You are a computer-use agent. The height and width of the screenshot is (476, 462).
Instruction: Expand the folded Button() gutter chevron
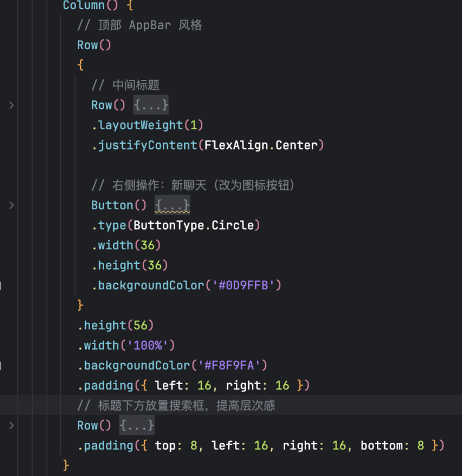(x=11, y=205)
